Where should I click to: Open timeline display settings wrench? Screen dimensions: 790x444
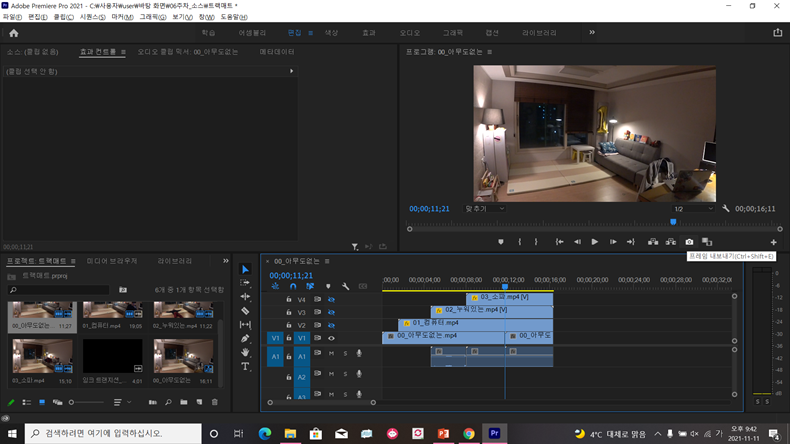[345, 286]
